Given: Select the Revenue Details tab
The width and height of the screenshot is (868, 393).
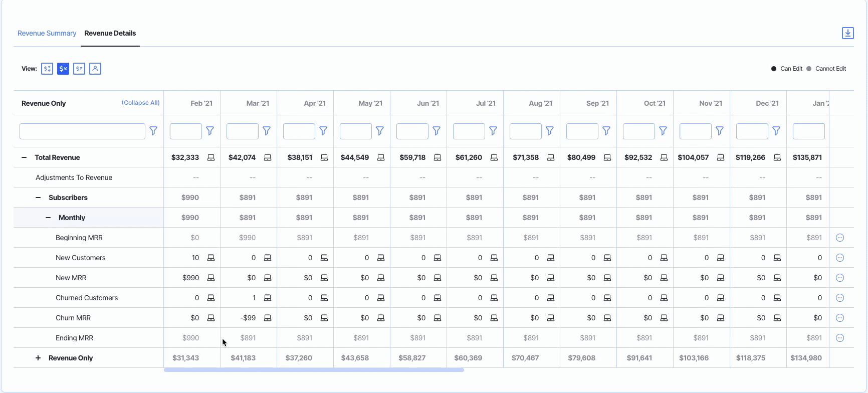Looking at the screenshot, I should (x=110, y=33).
